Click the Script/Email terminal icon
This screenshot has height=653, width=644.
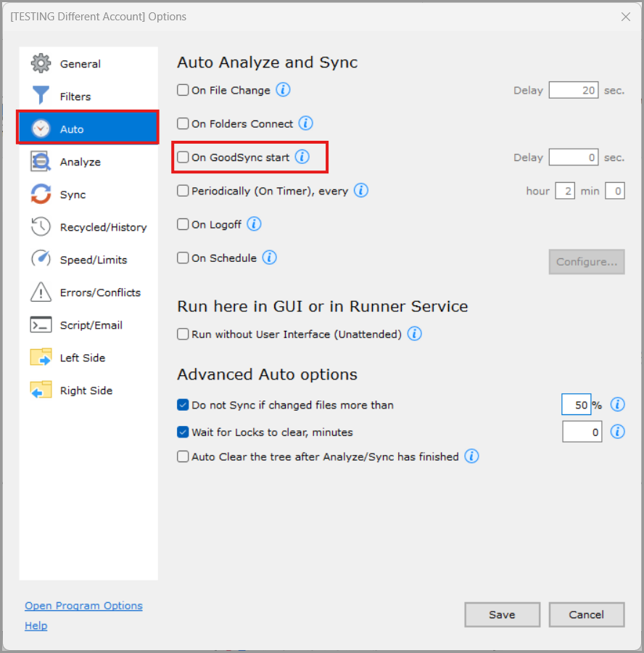(41, 324)
